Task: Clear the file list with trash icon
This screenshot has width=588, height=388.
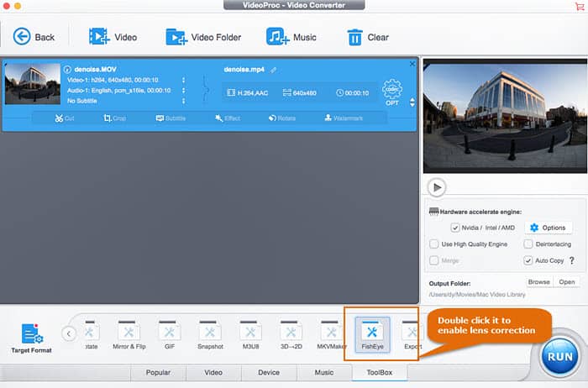Action: pos(368,37)
